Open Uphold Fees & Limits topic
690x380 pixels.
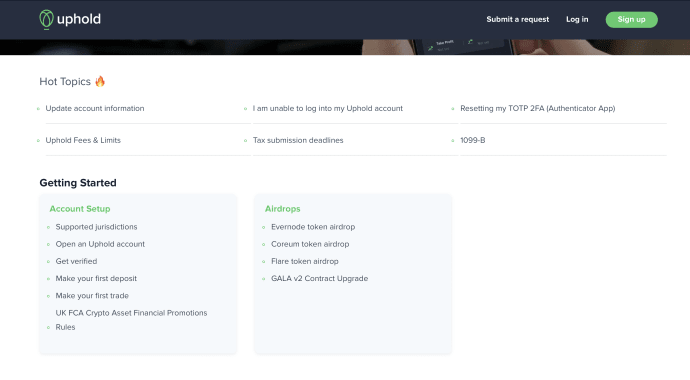coord(83,140)
